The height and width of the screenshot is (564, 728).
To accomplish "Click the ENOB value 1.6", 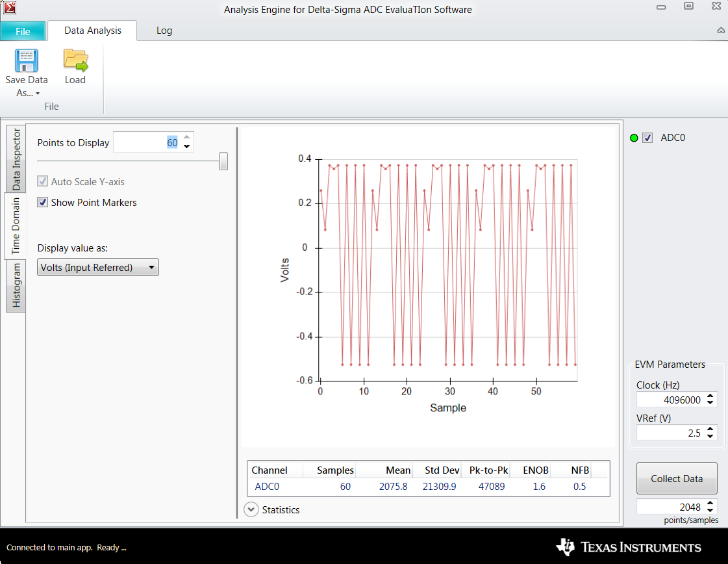I will coord(539,487).
